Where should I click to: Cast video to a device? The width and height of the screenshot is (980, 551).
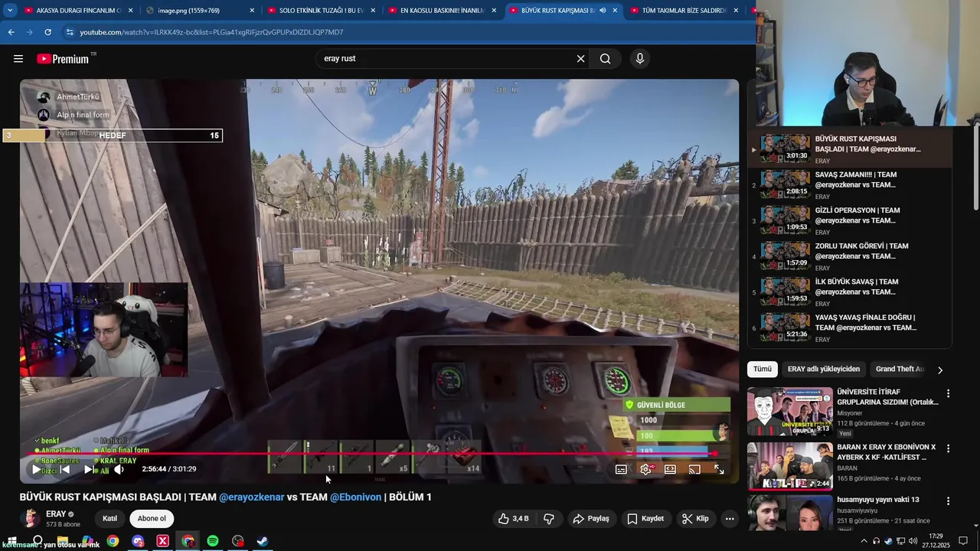694,469
